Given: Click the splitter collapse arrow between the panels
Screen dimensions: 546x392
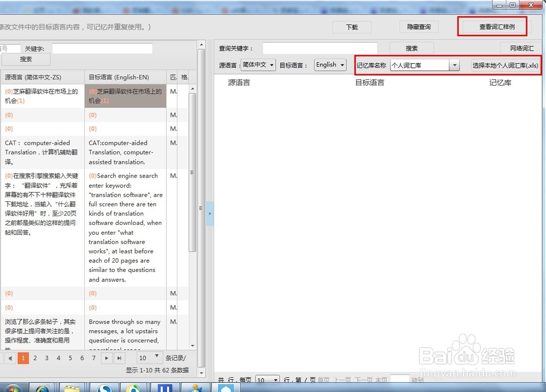Looking at the screenshot, I should point(210,213).
